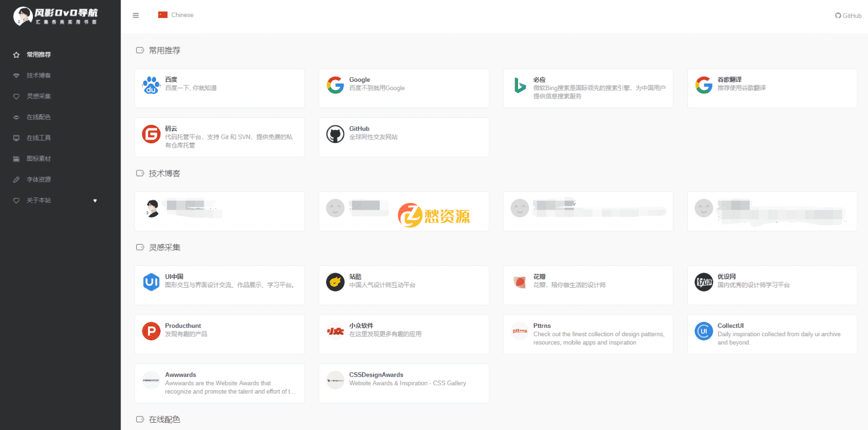This screenshot has height=430, width=868.
Task: Open Website Awards & Inspiration description
Action: (408, 383)
